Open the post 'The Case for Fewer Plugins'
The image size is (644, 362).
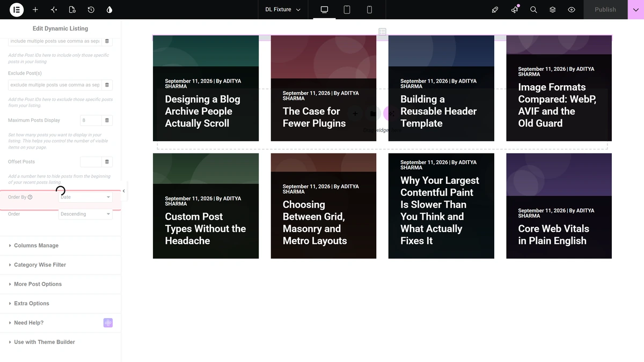(314, 117)
